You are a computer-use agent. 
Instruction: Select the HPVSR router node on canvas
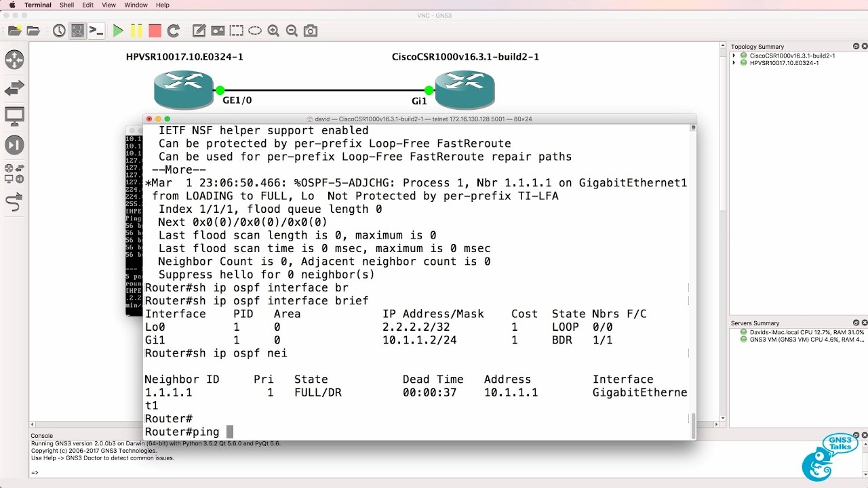pyautogui.click(x=183, y=89)
